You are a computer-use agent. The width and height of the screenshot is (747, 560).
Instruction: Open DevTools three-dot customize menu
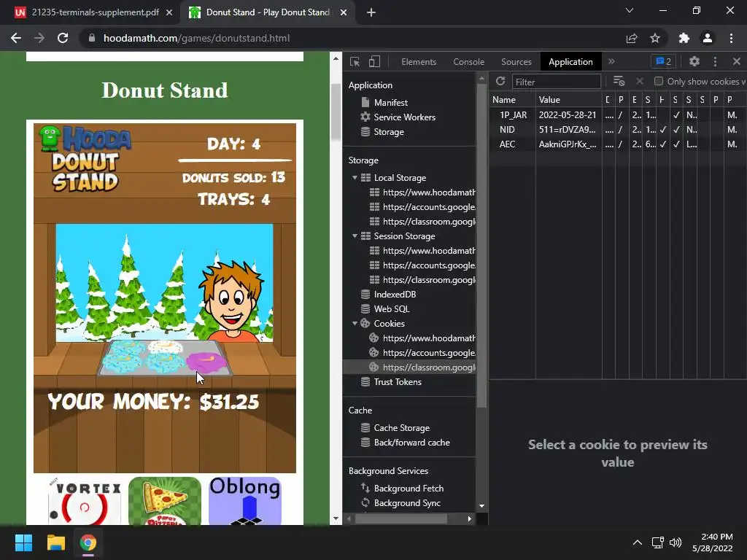[715, 61]
